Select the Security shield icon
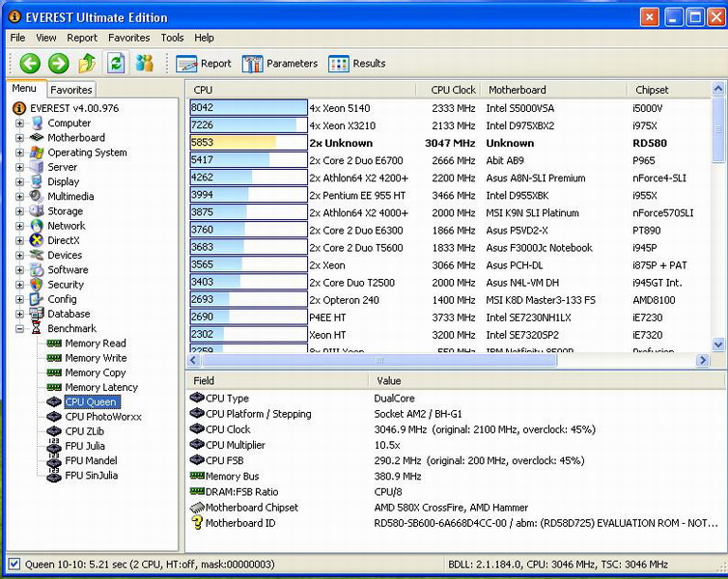The height and width of the screenshot is (579, 728). 37,285
